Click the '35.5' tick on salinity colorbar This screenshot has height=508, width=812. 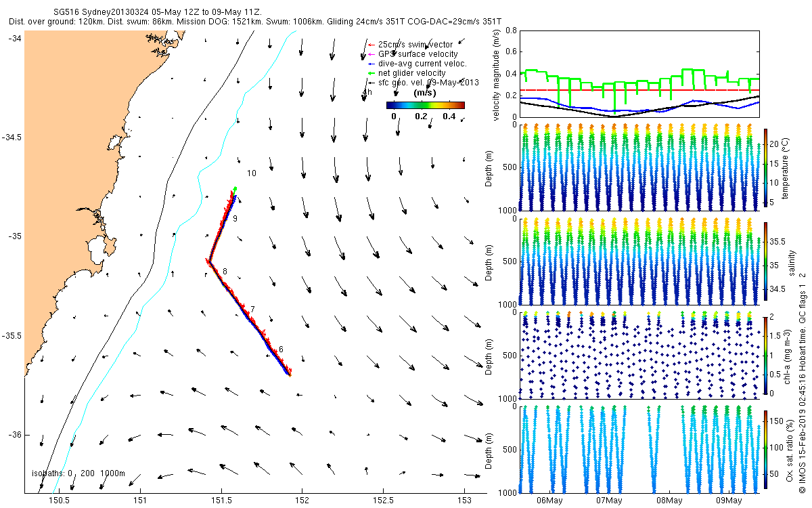point(778,242)
